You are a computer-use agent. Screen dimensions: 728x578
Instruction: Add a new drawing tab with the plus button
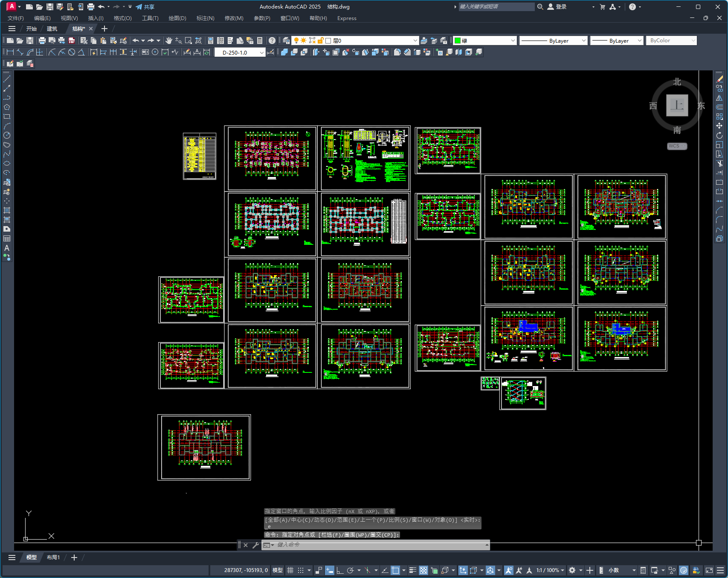[x=104, y=29]
